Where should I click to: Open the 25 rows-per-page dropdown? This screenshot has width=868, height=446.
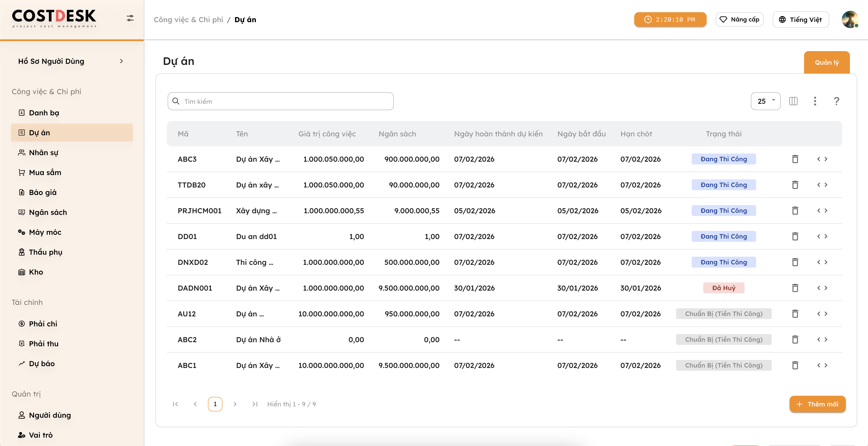point(766,101)
